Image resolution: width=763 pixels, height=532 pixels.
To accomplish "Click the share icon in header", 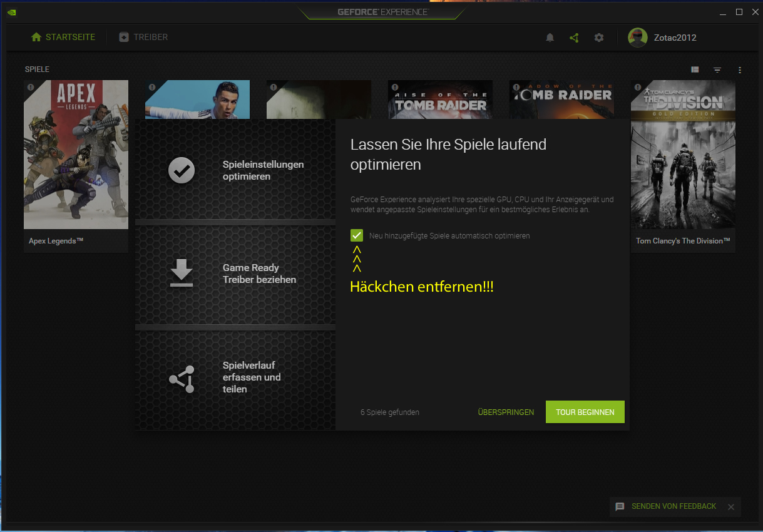I will (x=574, y=38).
